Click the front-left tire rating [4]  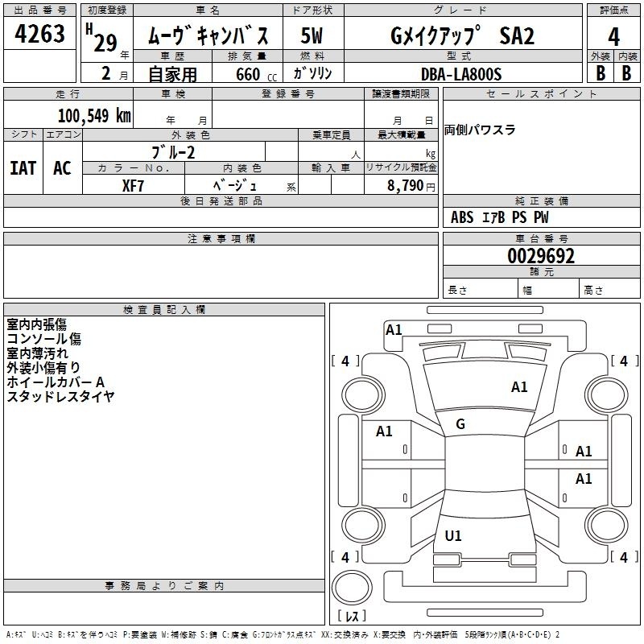click(x=345, y=361)
